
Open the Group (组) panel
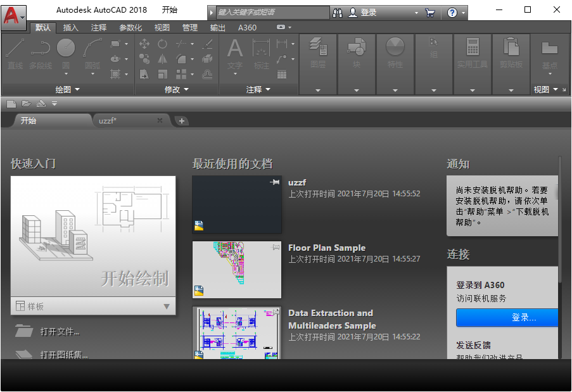click(x=434, y=64)
